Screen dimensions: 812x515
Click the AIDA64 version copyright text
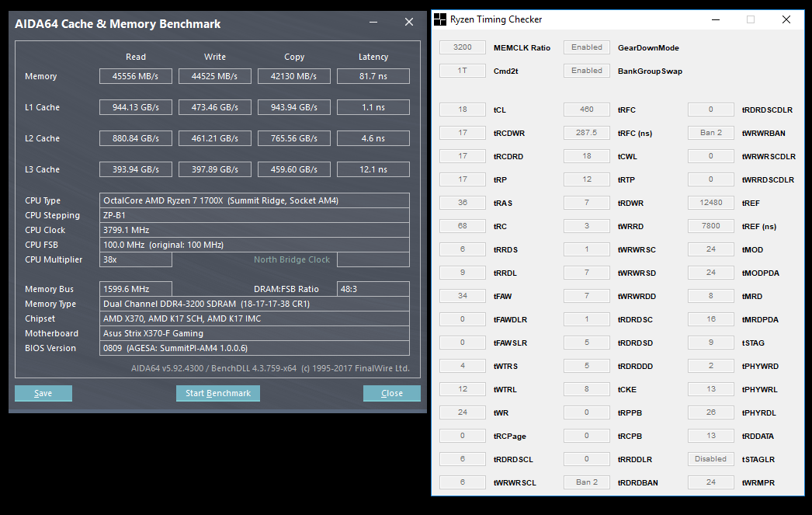pos(270,368)
